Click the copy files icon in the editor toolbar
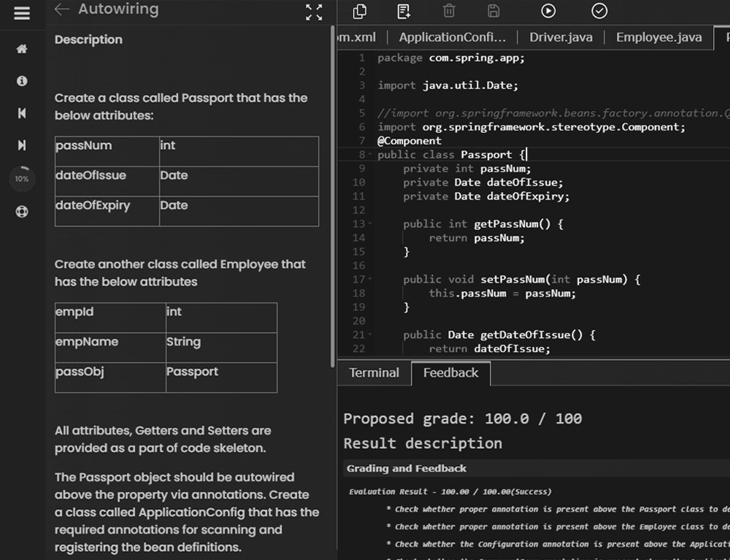 pyautogui.click(x=360, y=11)
